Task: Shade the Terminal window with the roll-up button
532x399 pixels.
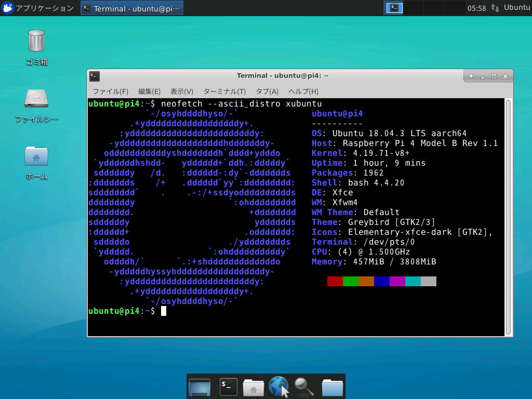Action: (x=470, y=76)
